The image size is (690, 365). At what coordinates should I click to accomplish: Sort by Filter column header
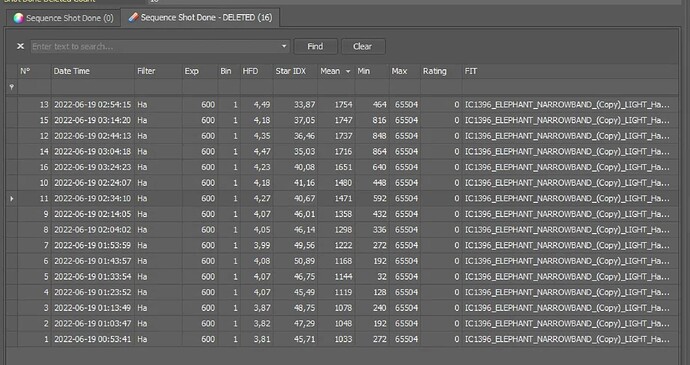(x=158, y=71)
